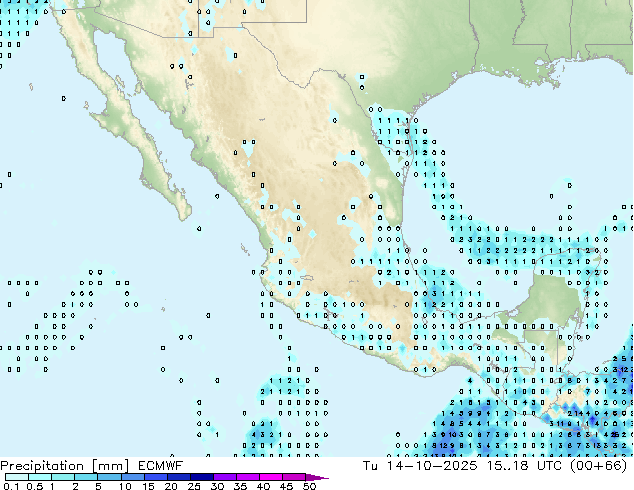Click the date "14-10-2025"
The width and height of the screenshot is (634, 490).
point(432,466)
